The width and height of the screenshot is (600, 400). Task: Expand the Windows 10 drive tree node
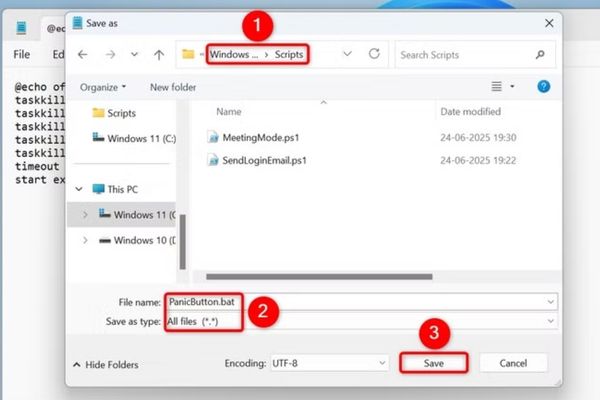click(x=86, y=240)
